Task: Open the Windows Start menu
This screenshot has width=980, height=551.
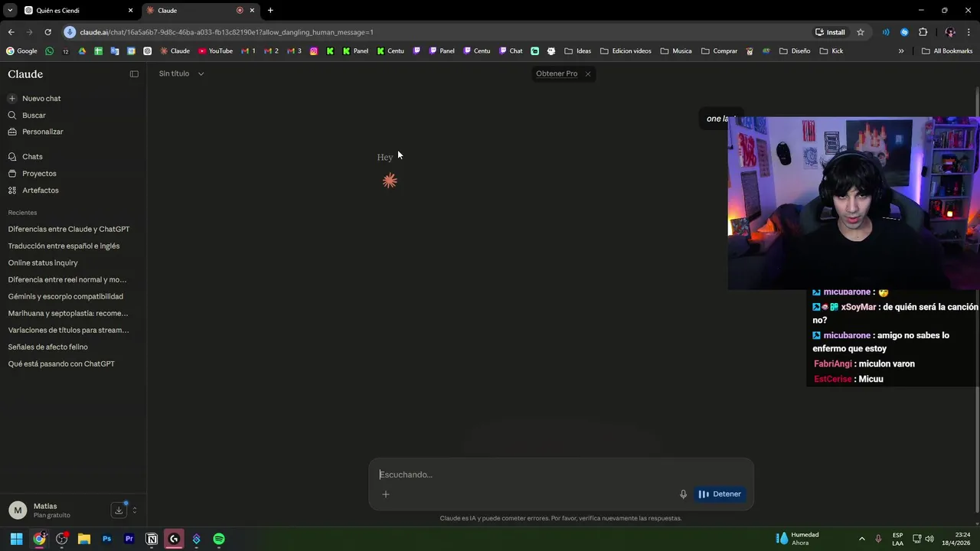Action: tap(16, 539)
